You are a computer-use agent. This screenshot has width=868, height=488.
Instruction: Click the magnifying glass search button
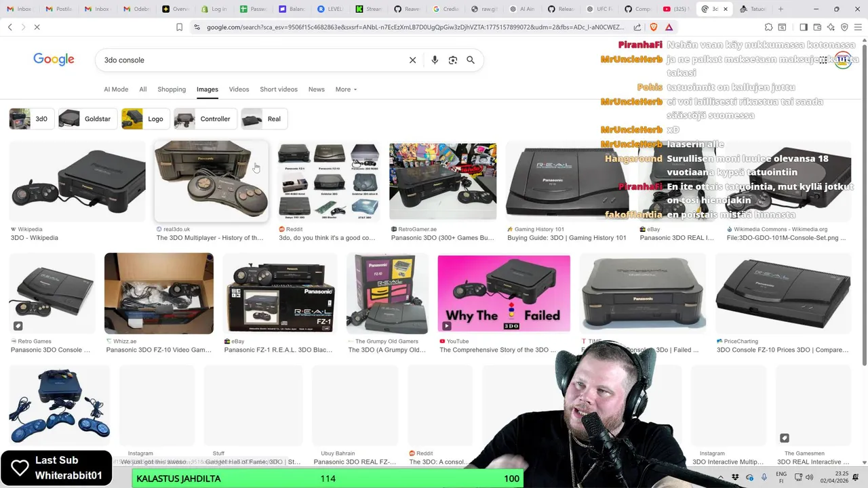click(471, 60)
